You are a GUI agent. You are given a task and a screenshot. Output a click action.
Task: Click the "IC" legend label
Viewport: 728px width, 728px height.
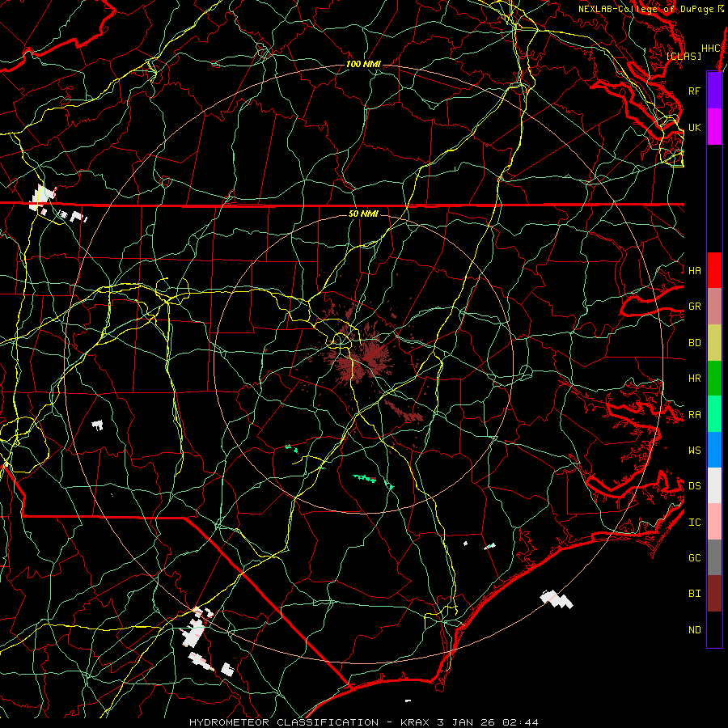(x=694, y=523)
